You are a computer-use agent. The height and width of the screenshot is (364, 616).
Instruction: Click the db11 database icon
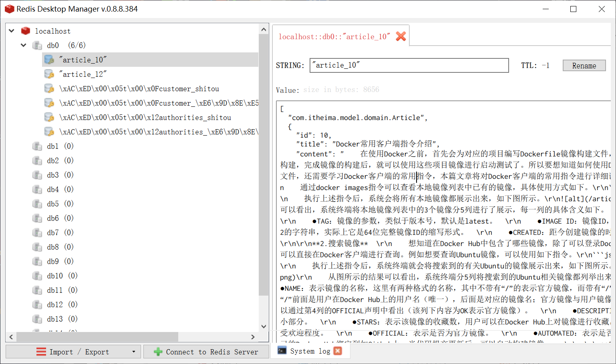point(37,290)
